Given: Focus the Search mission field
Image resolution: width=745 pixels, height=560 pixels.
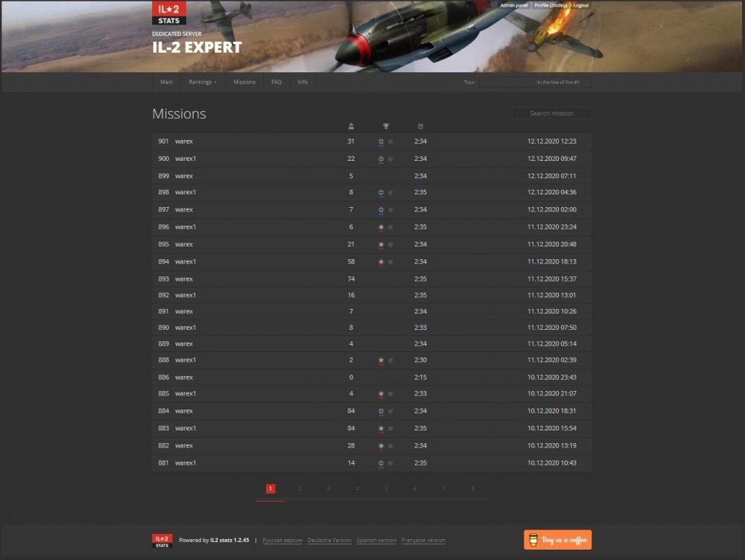Looking at the screenshot, I should [551, 113].
